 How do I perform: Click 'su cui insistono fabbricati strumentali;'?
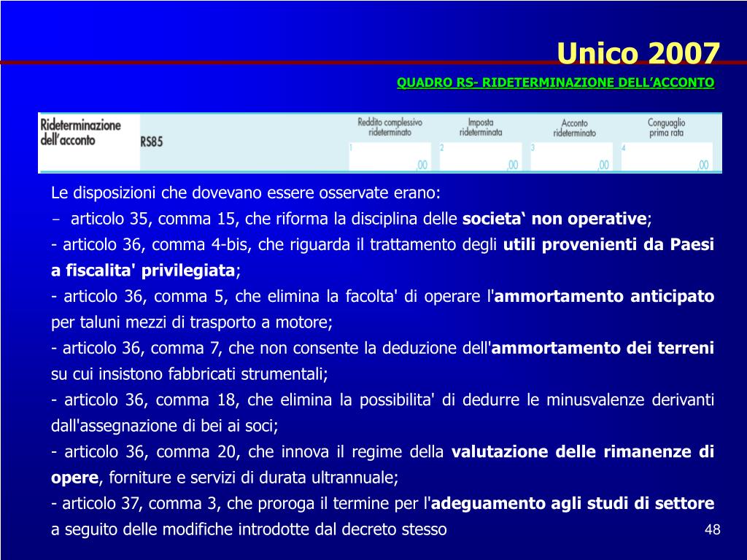click(190, 374)
